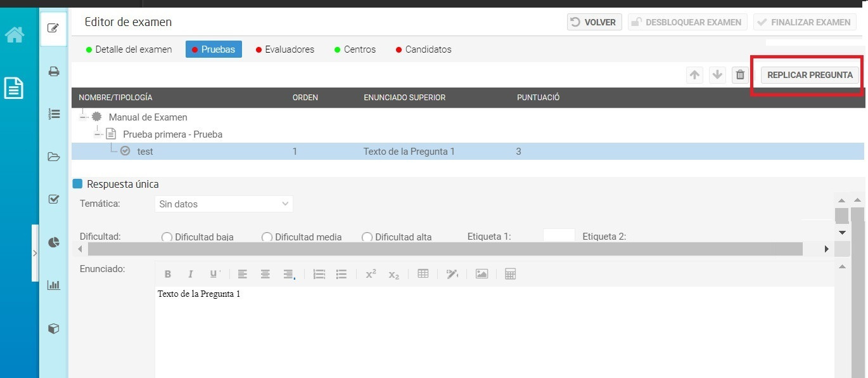Select the Dificultad media option
This screenshot has height=378, width=868.
pos(267,237)
